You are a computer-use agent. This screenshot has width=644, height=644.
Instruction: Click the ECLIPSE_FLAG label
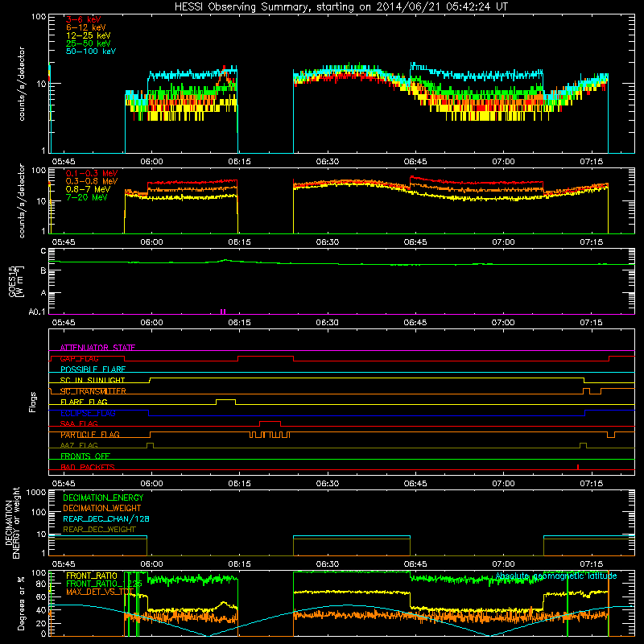[x=88, y=413]
